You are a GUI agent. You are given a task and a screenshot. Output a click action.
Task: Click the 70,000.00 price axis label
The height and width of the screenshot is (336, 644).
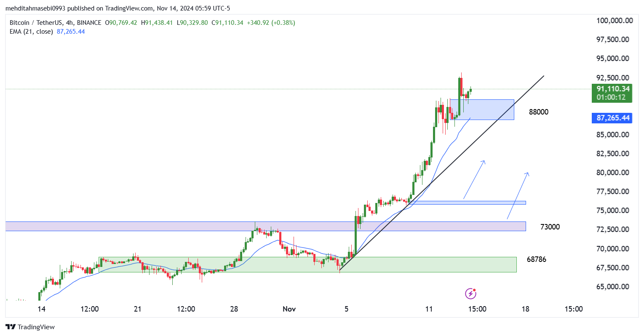613,249
